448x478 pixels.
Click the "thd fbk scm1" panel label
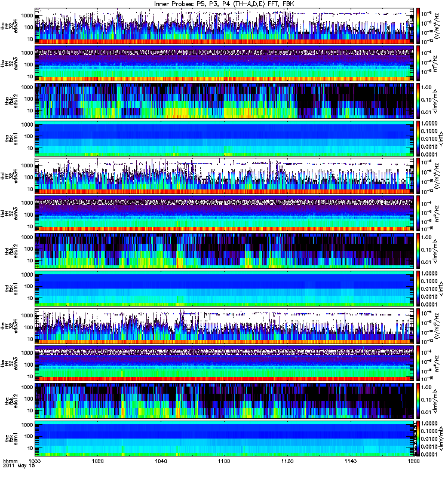click(x=11, y=289)
